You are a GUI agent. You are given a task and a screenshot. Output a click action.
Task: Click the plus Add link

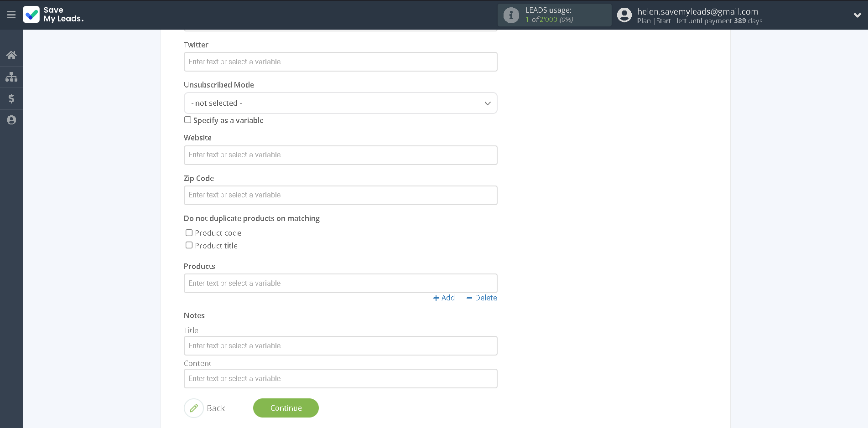pos(444,298)
